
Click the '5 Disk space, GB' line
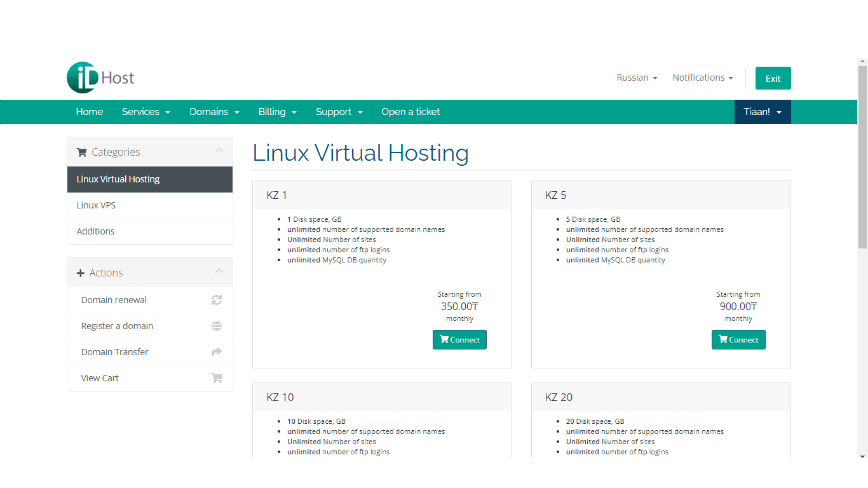pyautogui.click(x=593, y=219)
